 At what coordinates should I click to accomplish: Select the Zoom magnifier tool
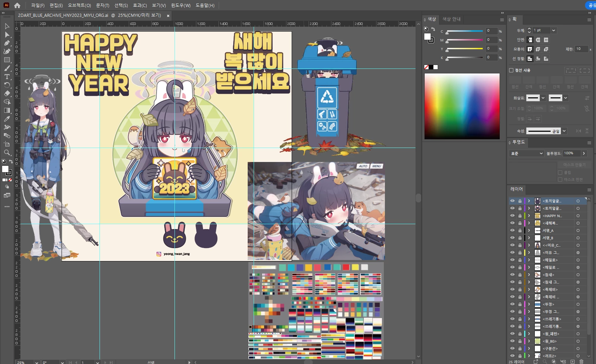7,152
